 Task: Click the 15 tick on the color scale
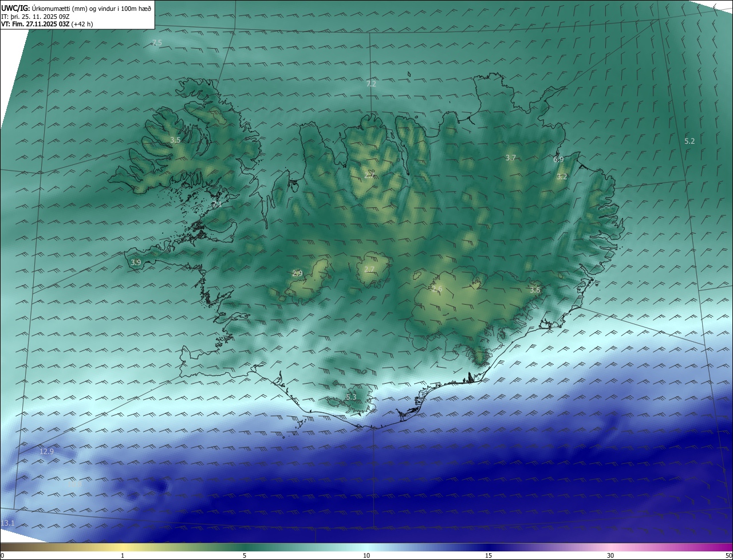click(488, 555)
